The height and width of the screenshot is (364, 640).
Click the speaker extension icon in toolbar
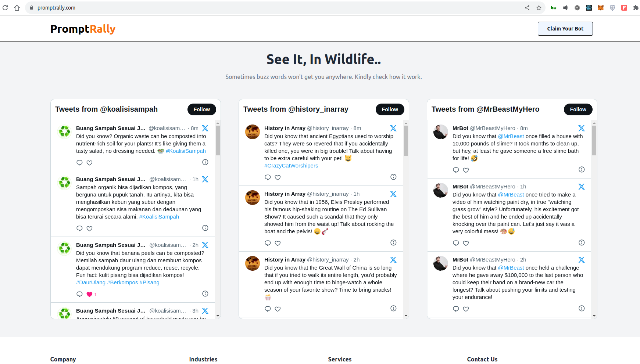565,8
